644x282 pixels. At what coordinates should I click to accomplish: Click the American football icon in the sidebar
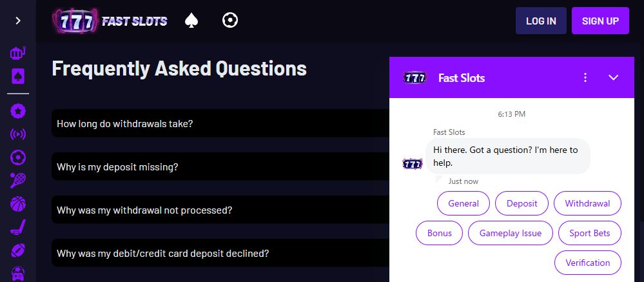[x=18, y=250]
